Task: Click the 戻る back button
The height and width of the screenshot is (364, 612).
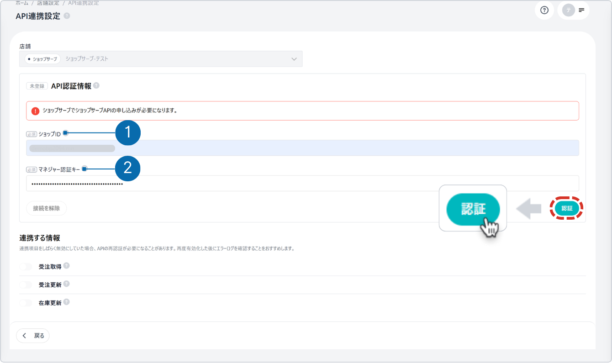Action: coord(33,336)
